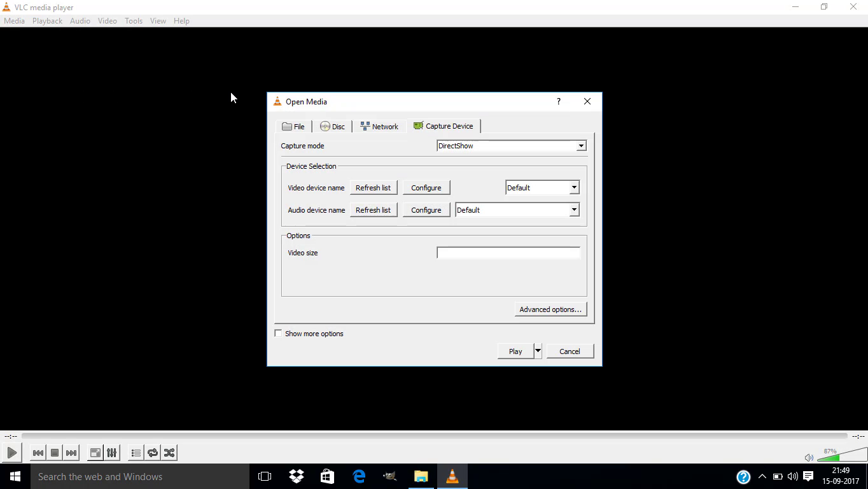The width and height of the screenshot is (868, 489).
Task: Open the Capture mode dropdown
Action: tap(580, 146)
